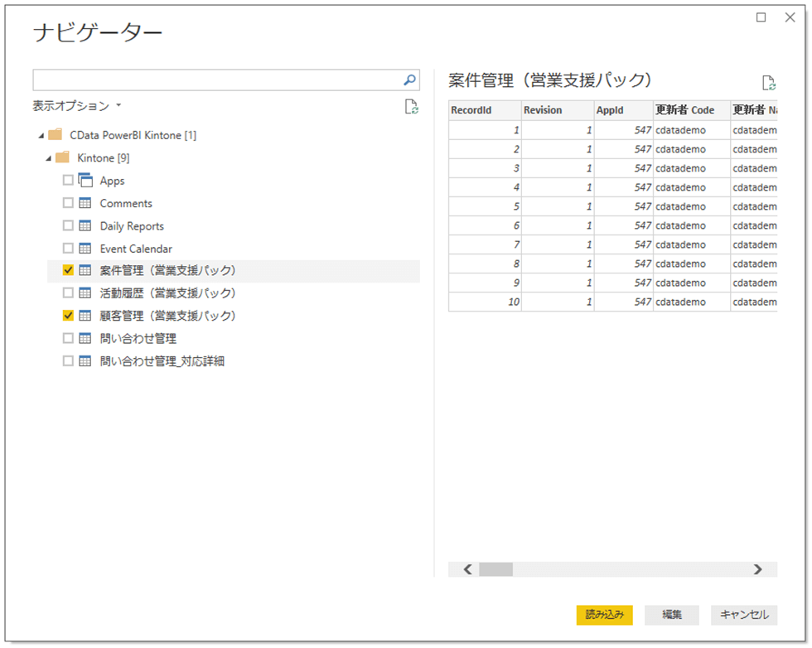Select the Daily Reports tree item
This screenshot has width=812, height=648.
point(132,226)
